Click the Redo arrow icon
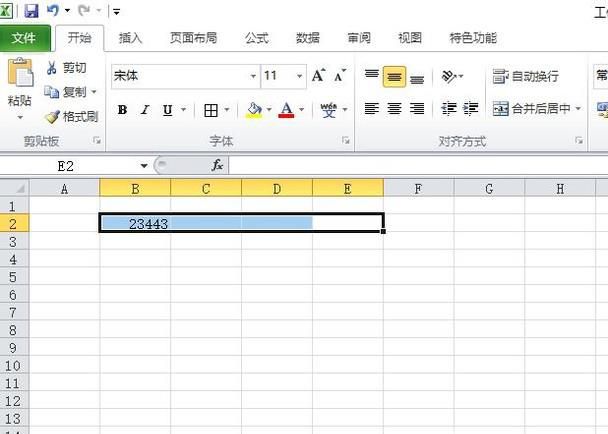Viewport: 608px width, 434px height. point(84,10)
